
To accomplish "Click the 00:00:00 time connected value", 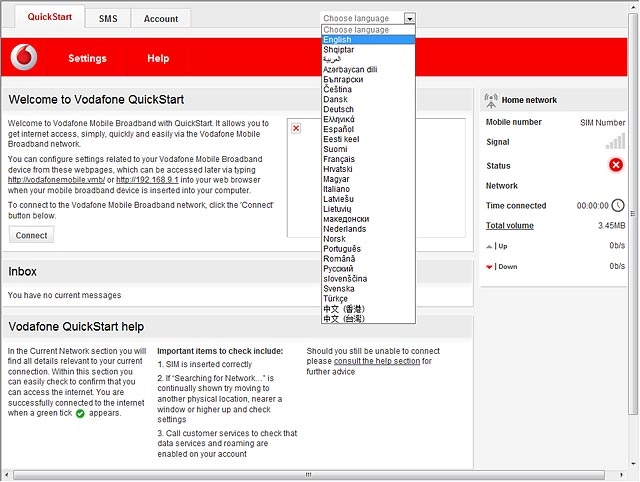I will point(593,206).
